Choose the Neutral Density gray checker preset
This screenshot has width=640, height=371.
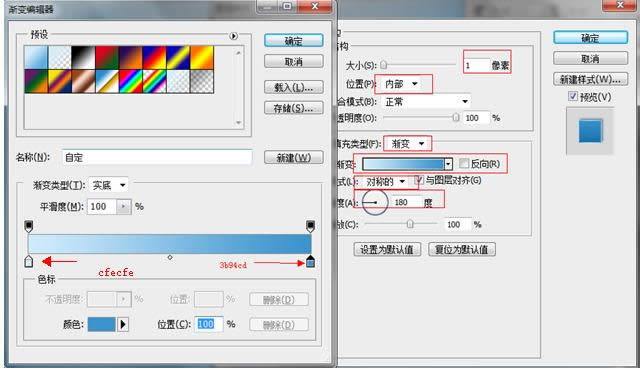tap(202, 81)
